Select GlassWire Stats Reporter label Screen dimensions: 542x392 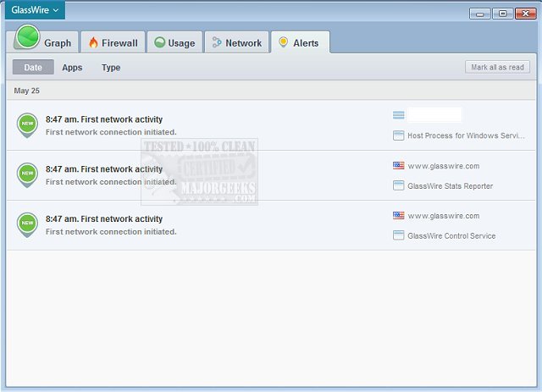pyautogui.click(x=450, y=186)
